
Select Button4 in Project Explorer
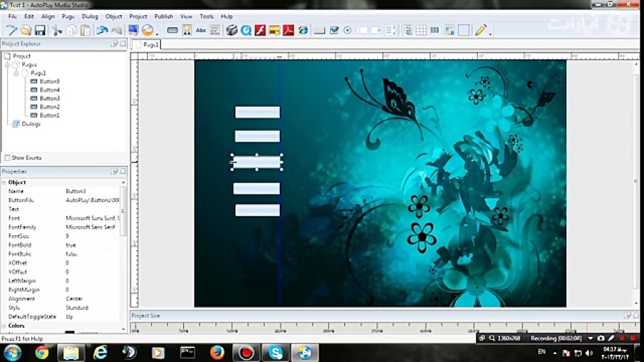(x=49, y=90)
